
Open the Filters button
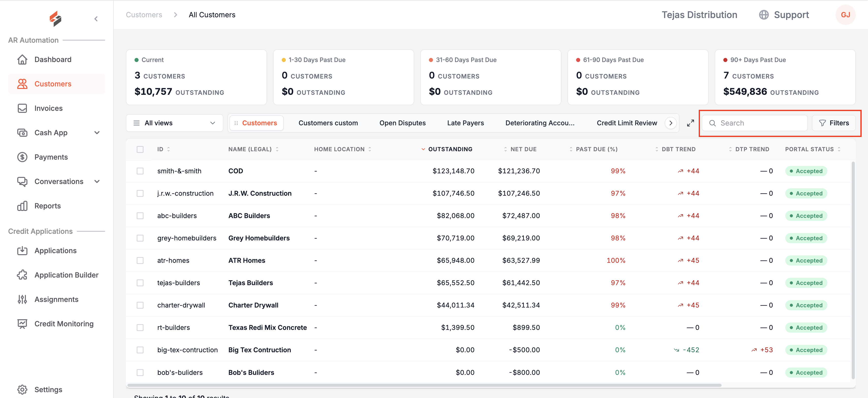(x=834, y=123)
